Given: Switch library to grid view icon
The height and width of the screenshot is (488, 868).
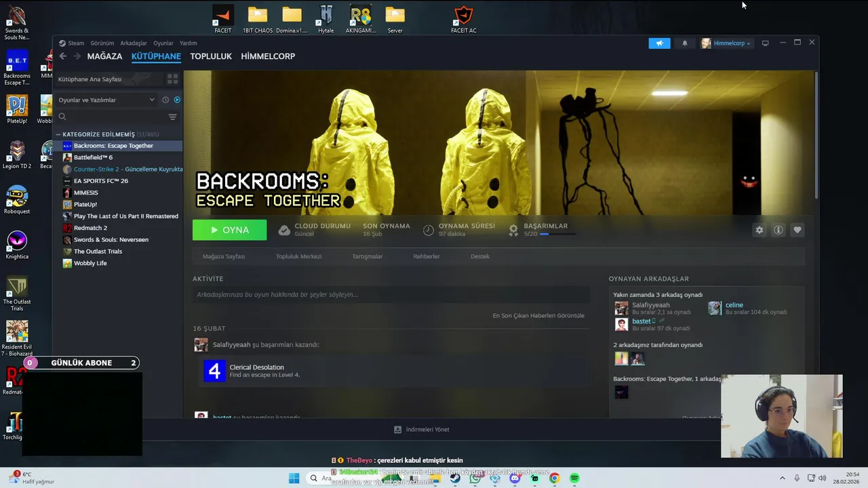Looking at the screenshot, I should [173, 79].
